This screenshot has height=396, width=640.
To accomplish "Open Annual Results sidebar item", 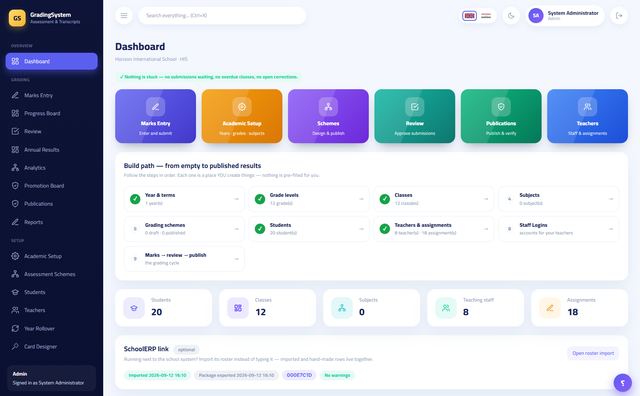I will tap(52, 149).
